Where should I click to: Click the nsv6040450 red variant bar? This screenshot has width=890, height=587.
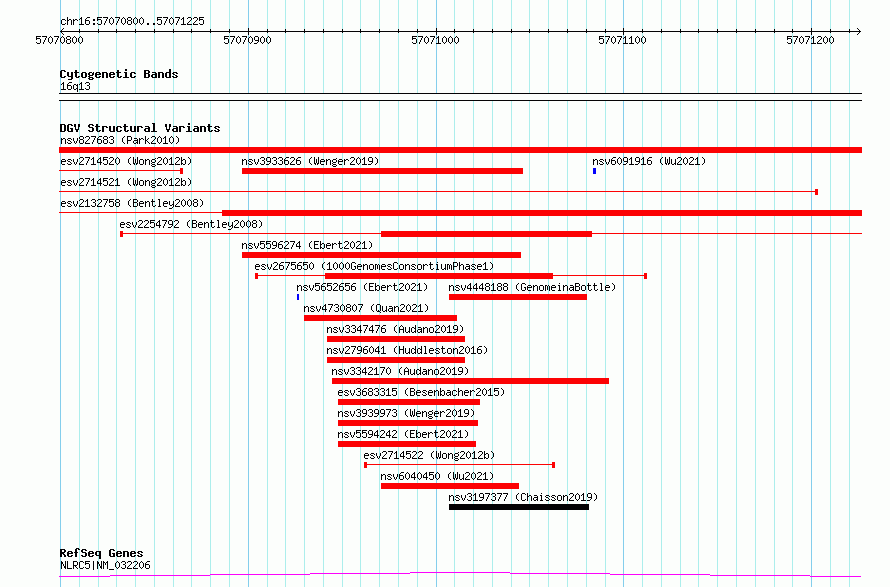[x=450, y=486]
